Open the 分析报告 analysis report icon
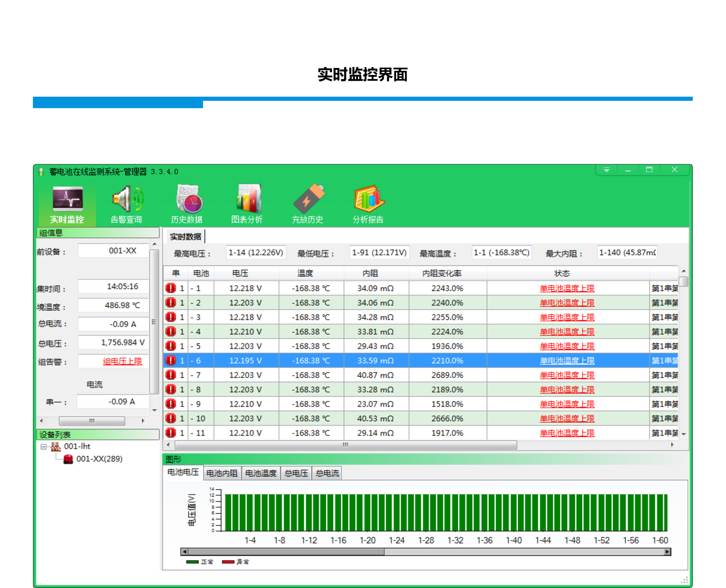 click(369, 199)
